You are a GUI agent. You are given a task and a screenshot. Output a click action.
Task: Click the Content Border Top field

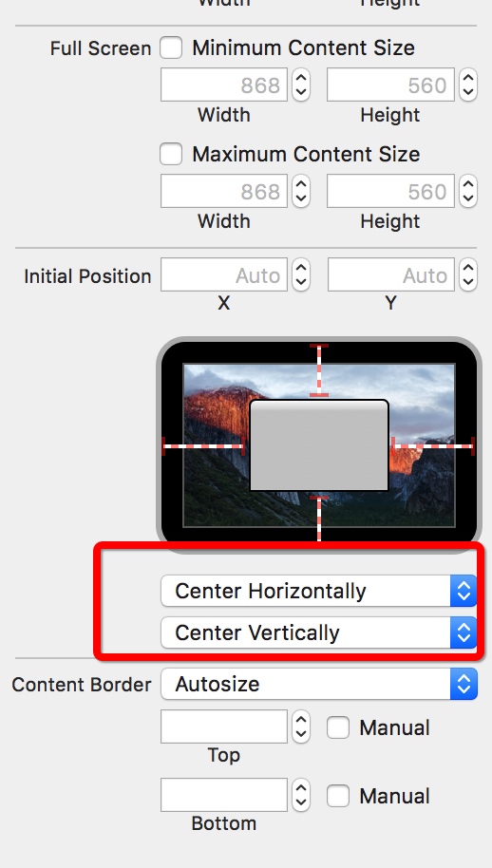point(224,726)
